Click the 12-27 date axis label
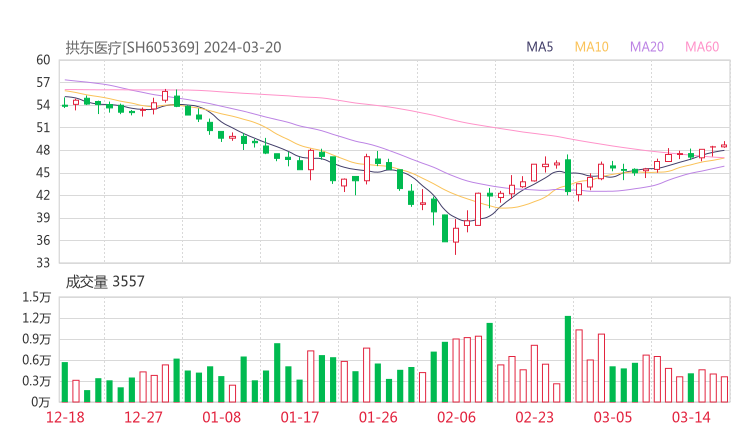 click(143, 417)
